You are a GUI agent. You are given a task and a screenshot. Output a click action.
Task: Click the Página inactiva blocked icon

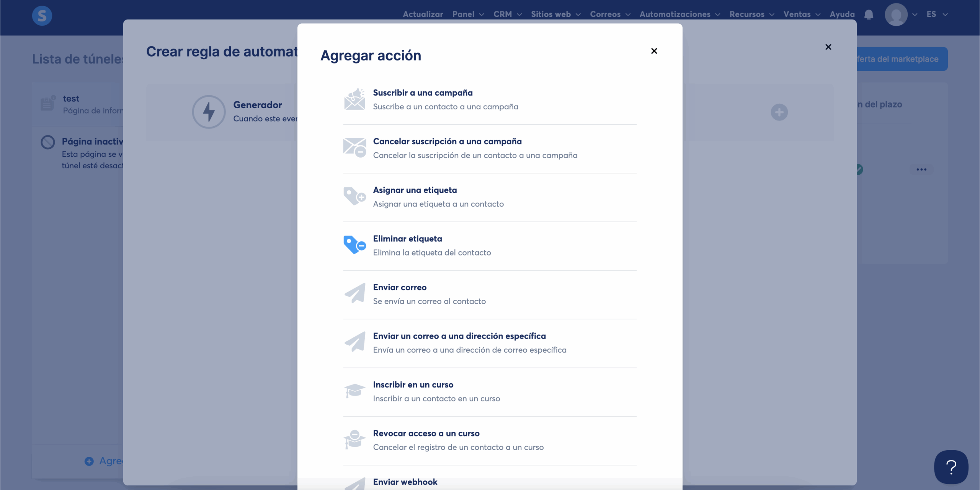48,142
